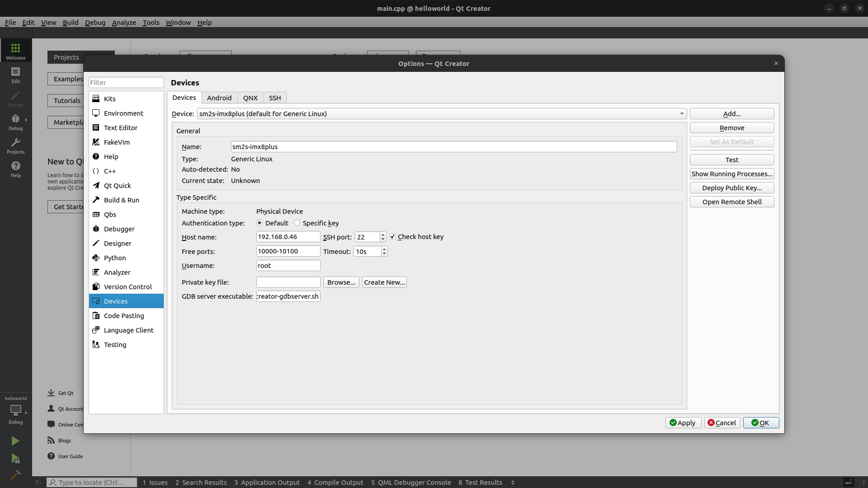Screen dimensions: 868x488
Task: Click the green Run button icon
Action: click(x=15, y=441)
